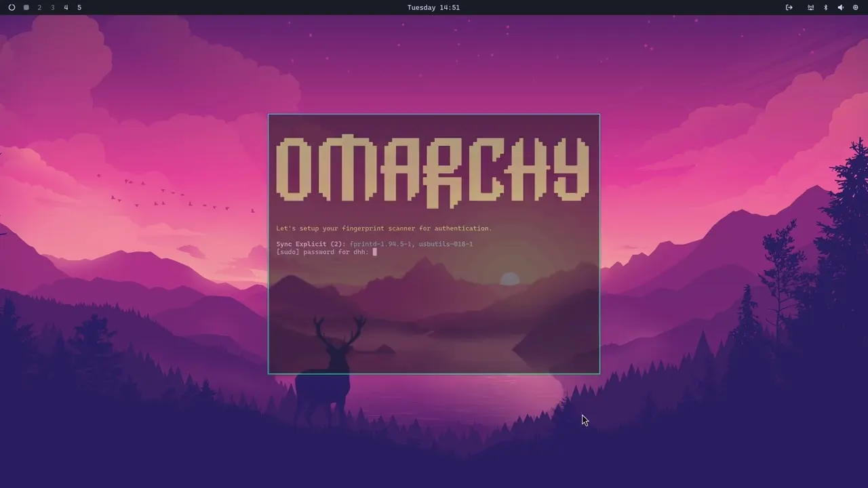The width and height of the screenshot is (868, 488).
Task: Click the "usbutils-018-1" package name
Action: 446,244
